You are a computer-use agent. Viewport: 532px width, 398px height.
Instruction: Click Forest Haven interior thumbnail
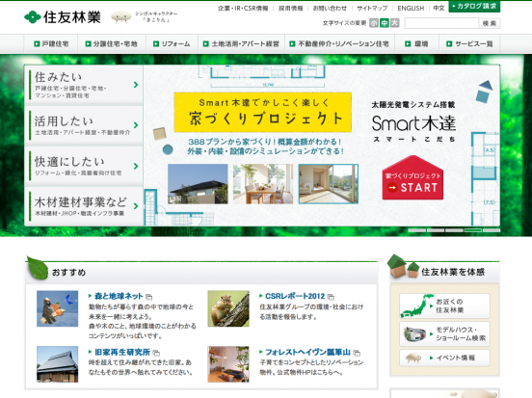click(x=228, y=364)
